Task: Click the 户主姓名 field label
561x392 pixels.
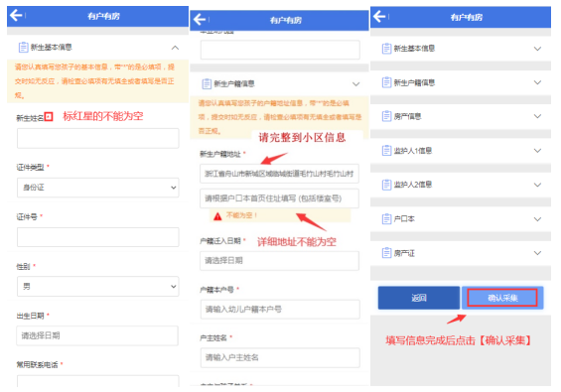Action: (x=213, y=337)
